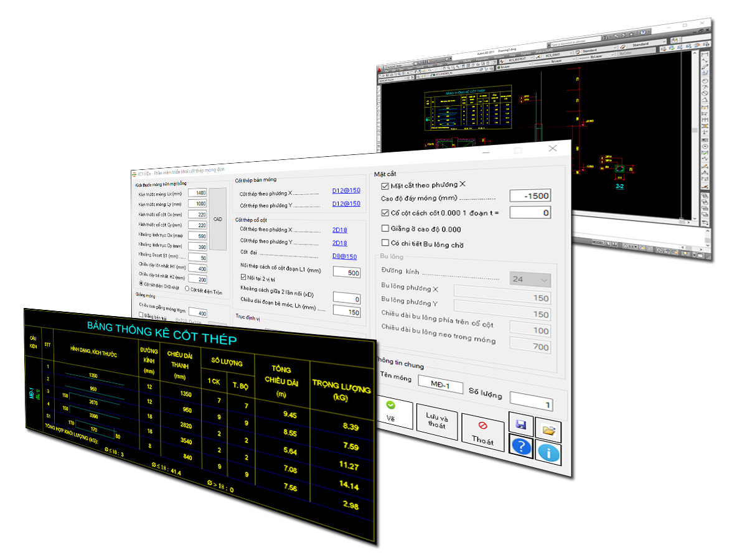Click Khoảng lệch trục Dy field 390
This screenshot has height=560, width=747.
pyautogui.click(x=197, y=247)
